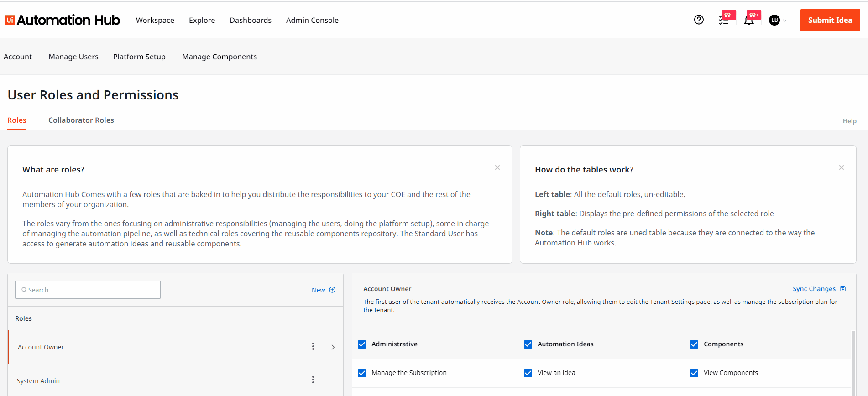Viewport: 868px width, 396px height.
Task: Open the Explore menu
Action: (202, 20)
